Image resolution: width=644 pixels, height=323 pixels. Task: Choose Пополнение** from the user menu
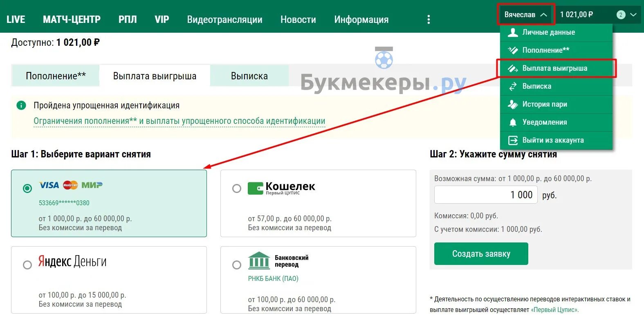[556, 50]
